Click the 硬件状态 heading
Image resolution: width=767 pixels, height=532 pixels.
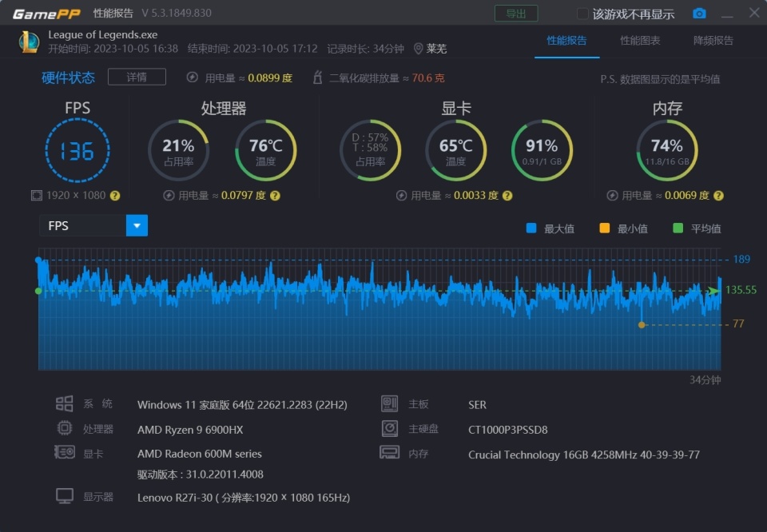click(68, 77)
